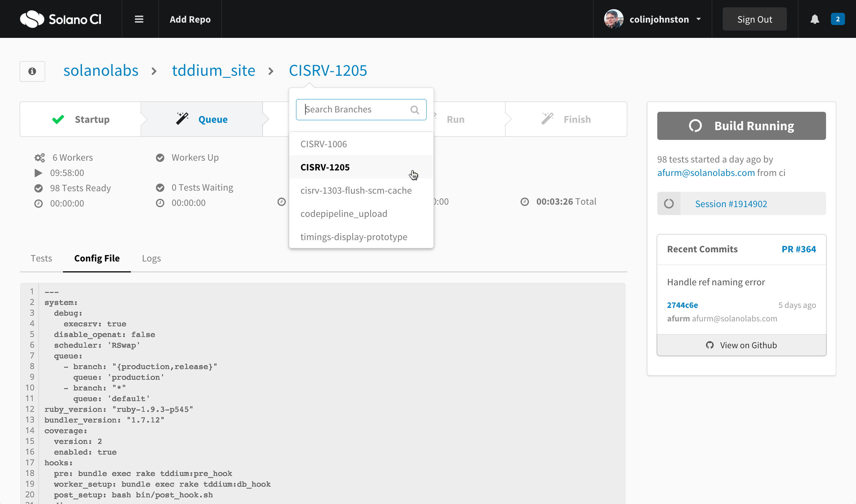
Task: Click the codepipeline_upload branch option
Action: (344, 213)
